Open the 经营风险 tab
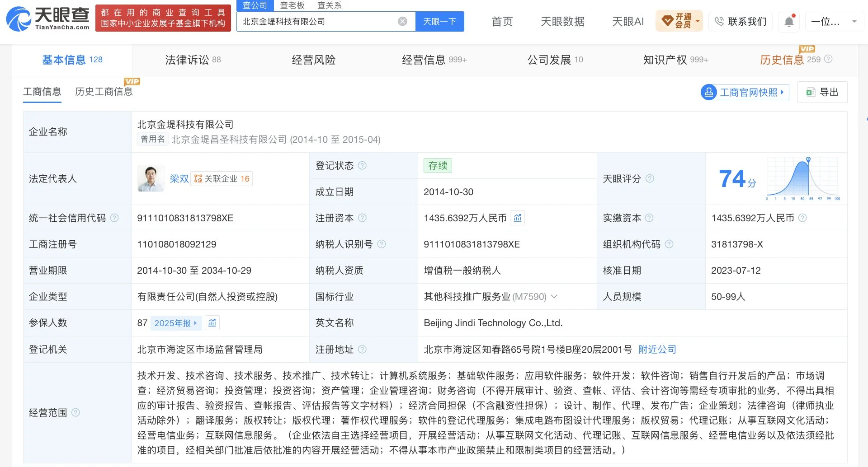The image size is (868, 467). point(314,60)
